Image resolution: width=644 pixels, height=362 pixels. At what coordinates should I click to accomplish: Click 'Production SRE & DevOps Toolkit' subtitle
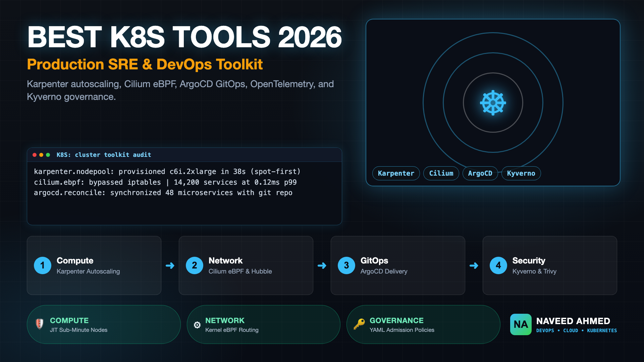click(145, 64)
